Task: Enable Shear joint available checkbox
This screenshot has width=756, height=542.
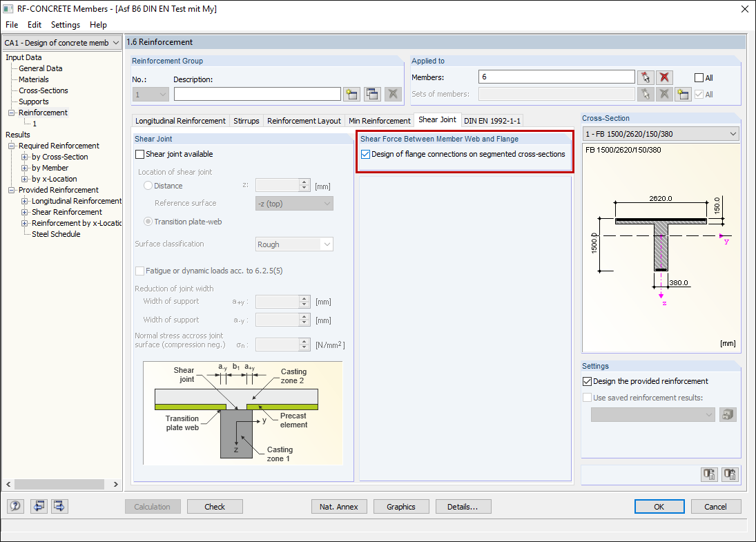Action: click(140, 154)
